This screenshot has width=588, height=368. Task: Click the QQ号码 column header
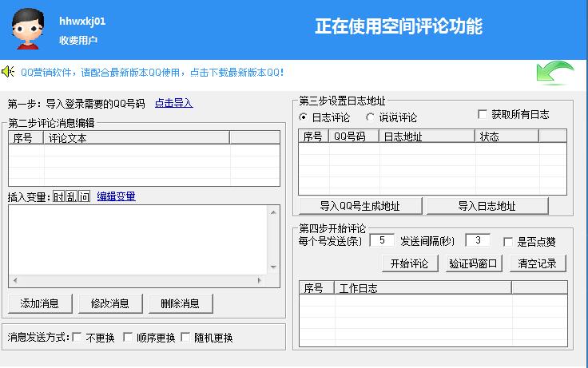(x=354, y=137)
